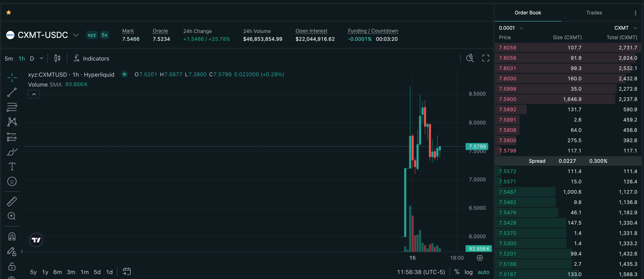Open the chart alert clock icon
Viewport: 644px width, 279px height.
pos(470,58)
